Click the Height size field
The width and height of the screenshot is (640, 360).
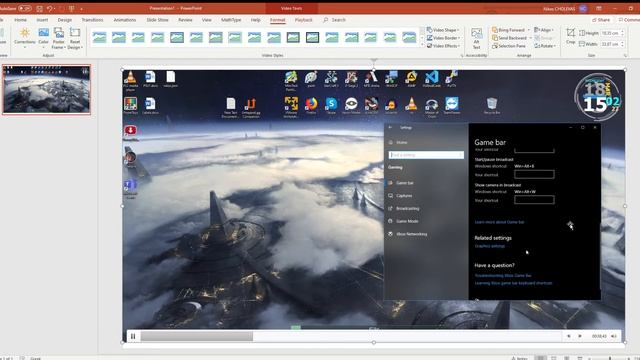[609, 33]
